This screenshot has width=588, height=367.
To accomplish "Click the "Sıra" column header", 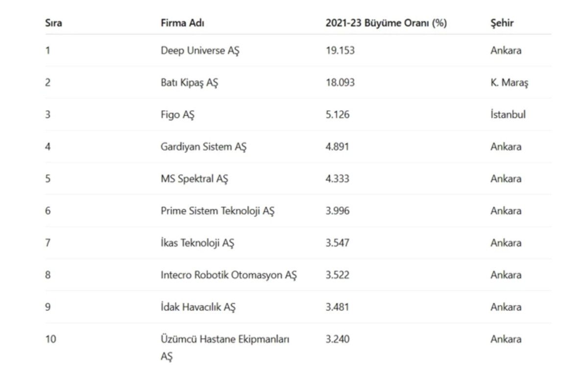I will pos(53,23).
